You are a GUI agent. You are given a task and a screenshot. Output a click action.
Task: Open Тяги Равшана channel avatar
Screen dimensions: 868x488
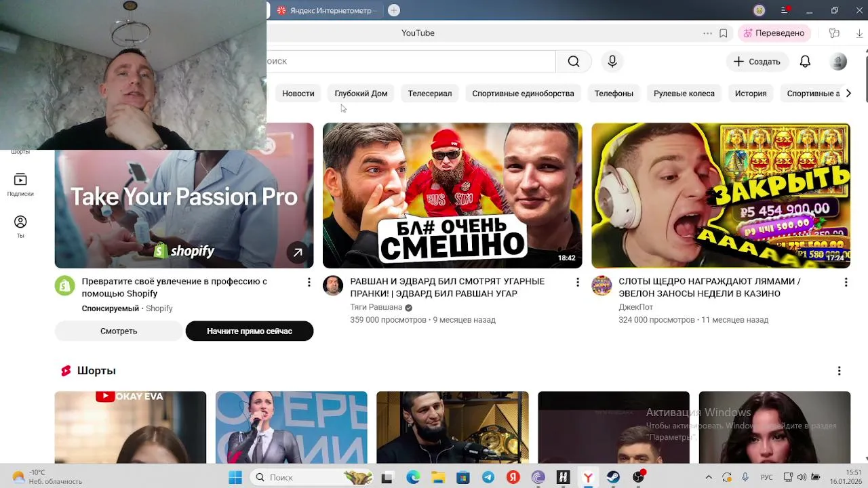click(333, 285)
